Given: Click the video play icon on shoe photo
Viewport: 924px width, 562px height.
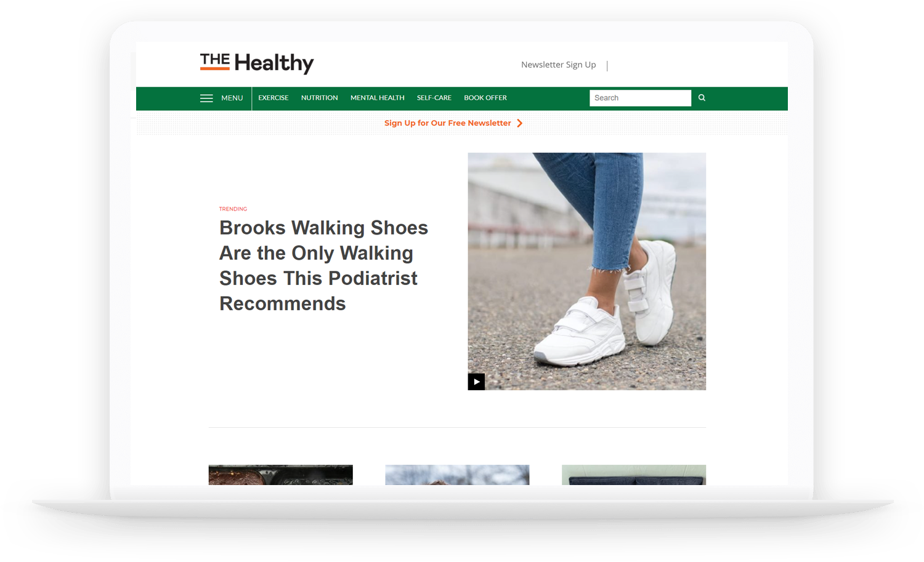Looking at the screenshot, I should 476,382.
